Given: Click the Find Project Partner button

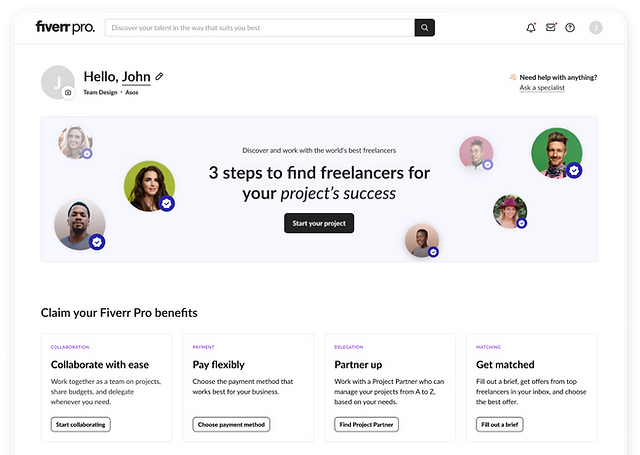Looking at the screenshot, I should click(x=367, y=424).
